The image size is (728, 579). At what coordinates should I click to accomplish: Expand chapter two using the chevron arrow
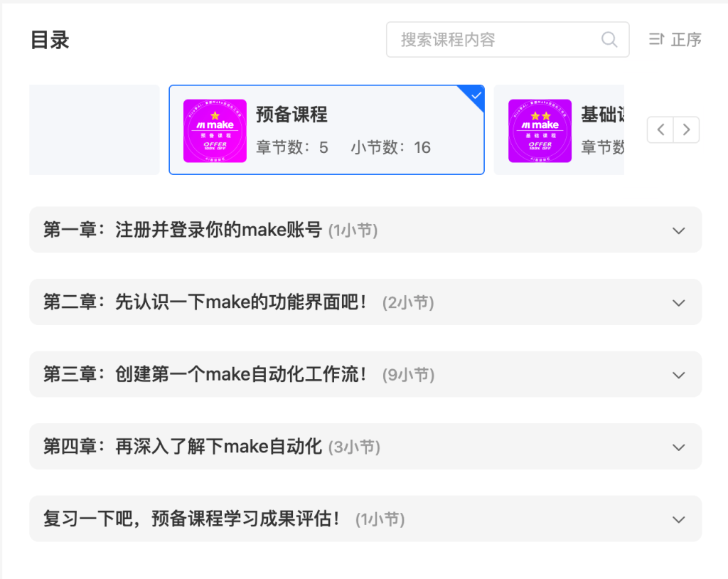click(x=679, y=303)
